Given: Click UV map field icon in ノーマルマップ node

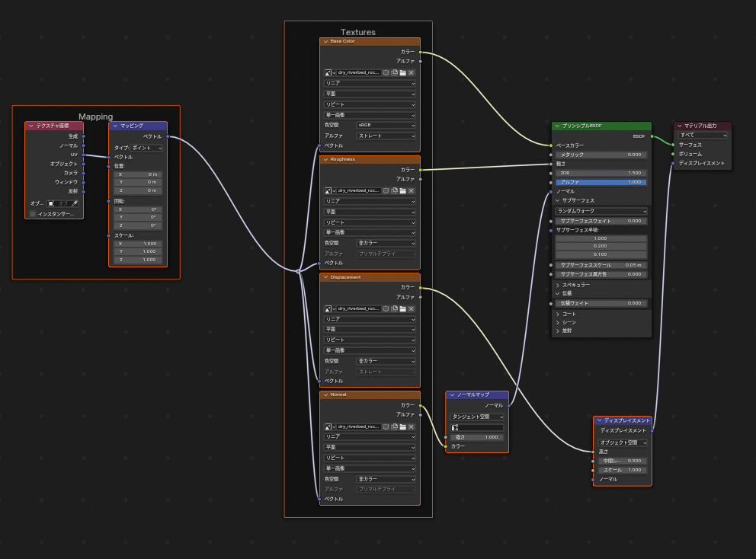Looking at the screenshot, I should pos(455,428).
